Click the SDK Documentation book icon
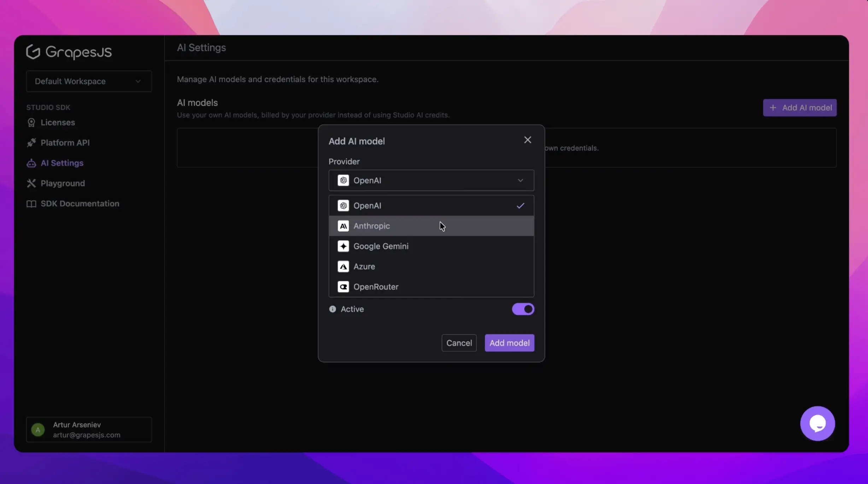The height and width of the screenshot is (484, 868). tap(31, 203)
